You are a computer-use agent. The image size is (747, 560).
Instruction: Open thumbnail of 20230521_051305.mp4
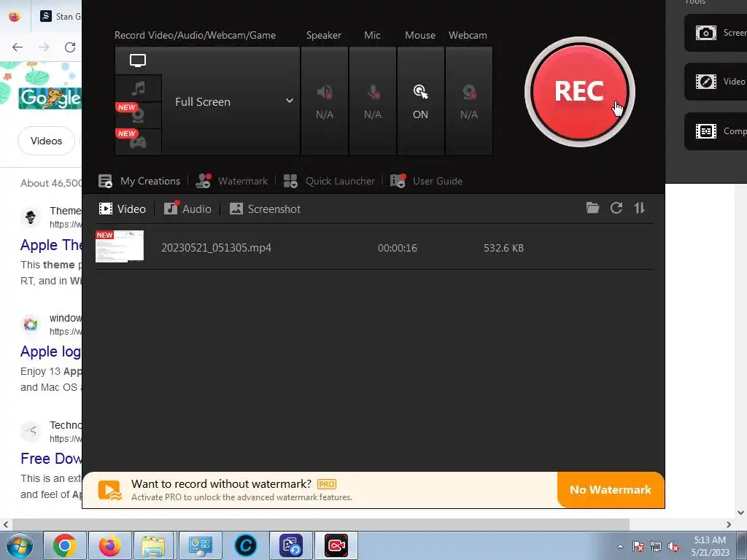120,246
